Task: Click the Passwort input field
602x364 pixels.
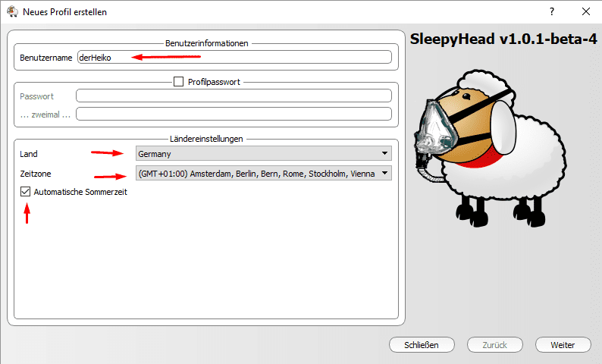Action: click(x=234, y=96)
